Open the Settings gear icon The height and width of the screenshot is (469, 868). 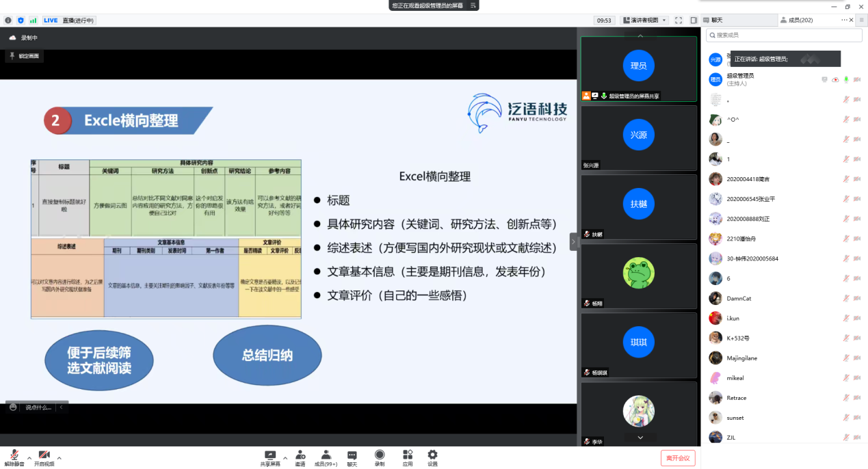(432, 455)
